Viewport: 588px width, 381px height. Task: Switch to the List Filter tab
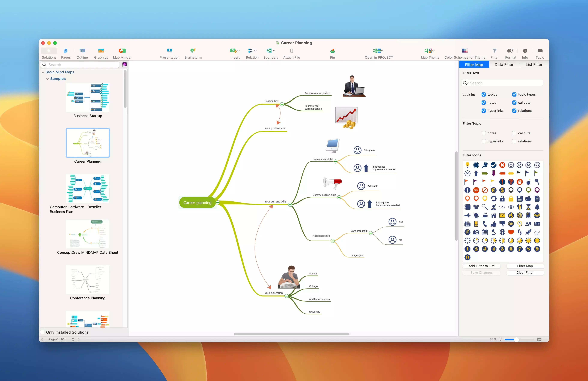[534, 65]
